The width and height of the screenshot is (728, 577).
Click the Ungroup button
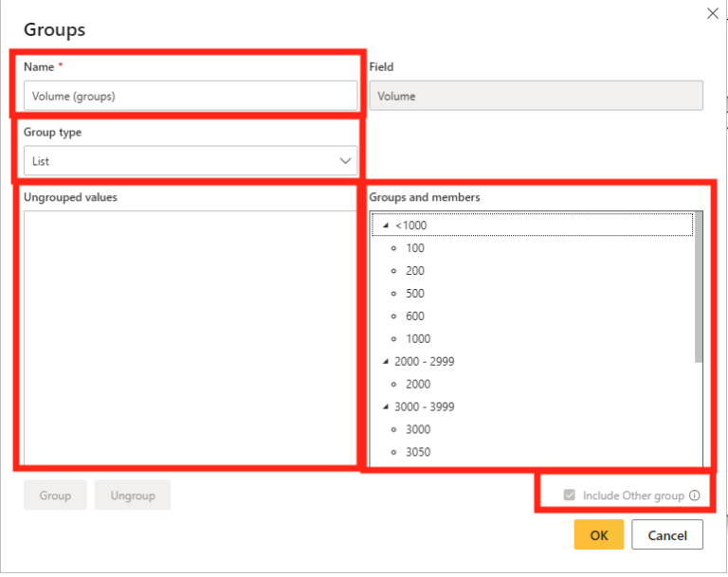(133, 496)
